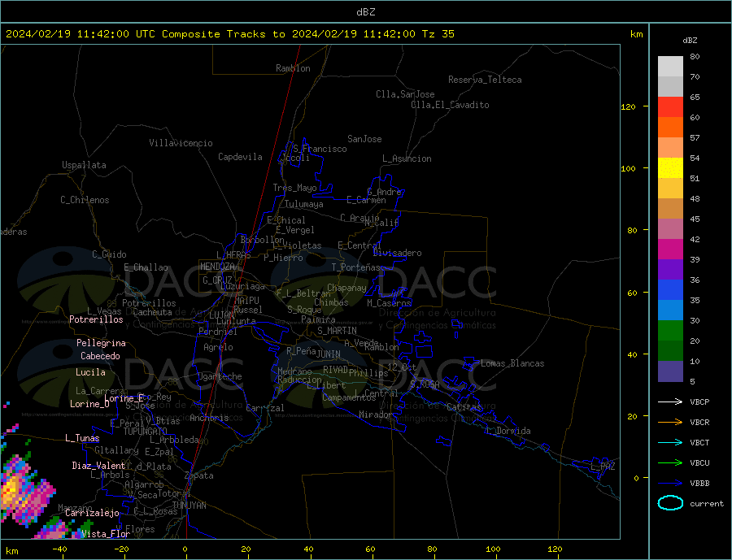Click the Anchoris label
This screenshot has width=732, height=560.
pyautogui.click(x=209, y=418)
